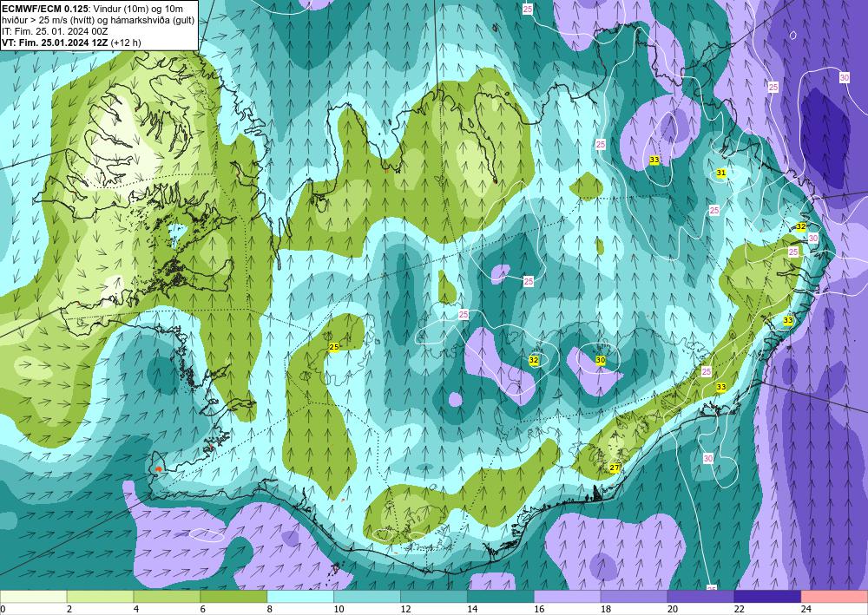This screenshot has width=868, height=615.
Task: Click the pink above-24 m/s legend swatch
Action: [x=834, y=597]
